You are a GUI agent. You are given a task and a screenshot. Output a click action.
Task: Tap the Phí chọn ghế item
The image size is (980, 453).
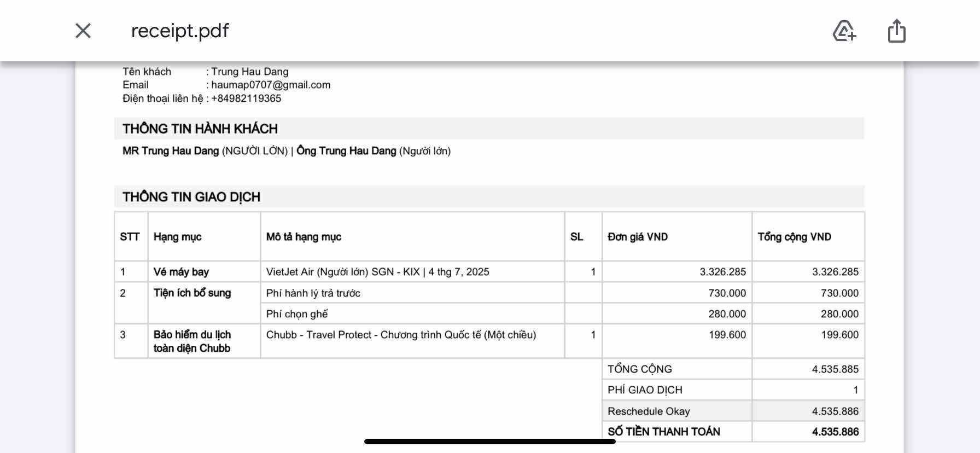tap(297, 314)
